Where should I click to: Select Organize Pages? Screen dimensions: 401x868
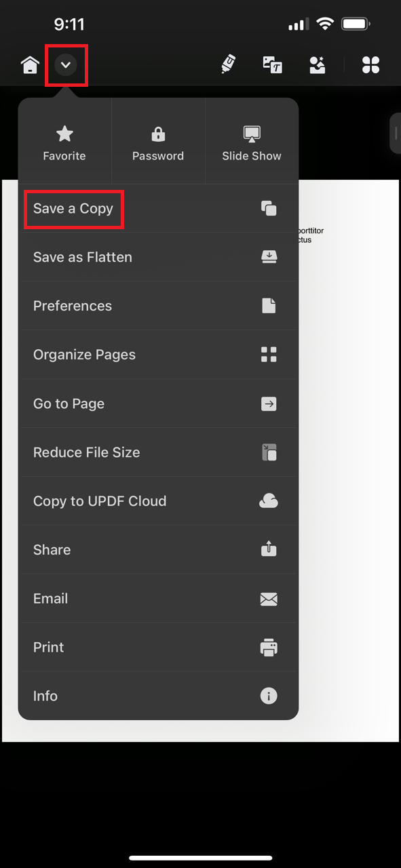157,355
